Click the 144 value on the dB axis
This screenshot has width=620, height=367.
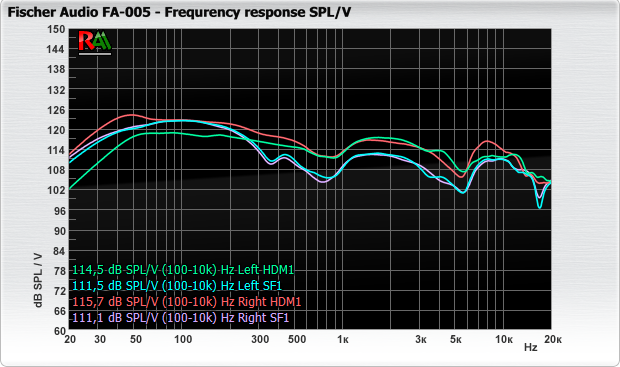(56, 49)
